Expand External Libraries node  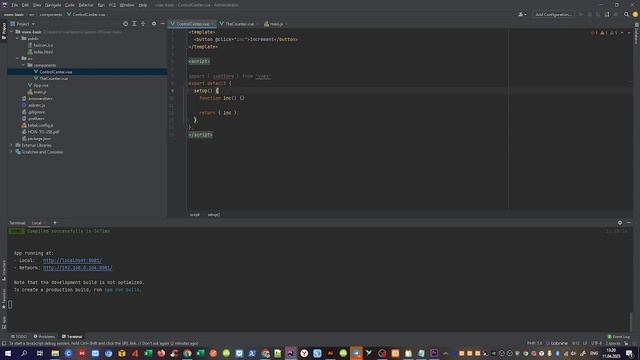coord(11,145)
